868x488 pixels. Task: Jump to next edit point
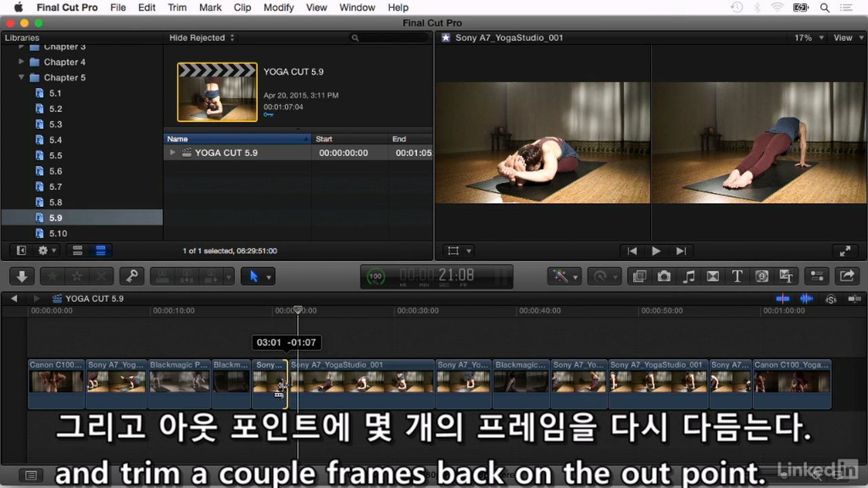(681, 251)
